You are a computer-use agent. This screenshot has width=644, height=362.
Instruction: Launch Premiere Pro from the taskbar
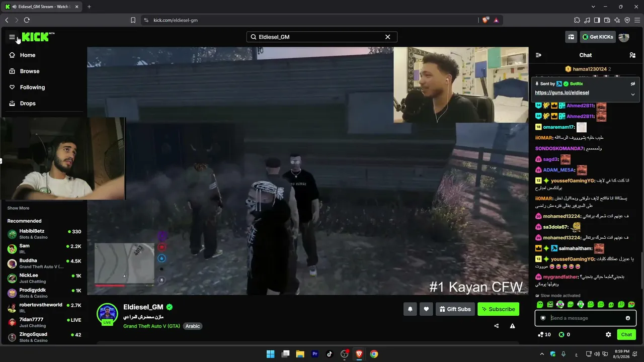point(315,354)
